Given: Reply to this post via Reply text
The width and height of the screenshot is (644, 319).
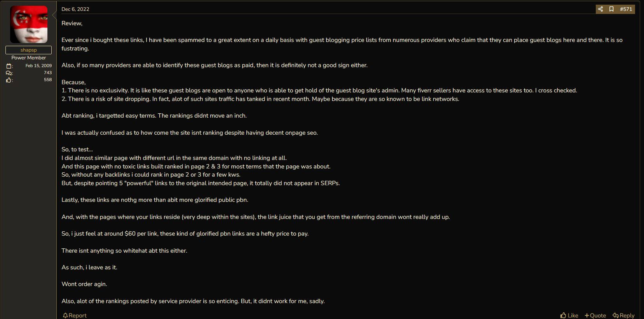Looking at the screenshot, I should pyautogui.click(x=627, y=316).
